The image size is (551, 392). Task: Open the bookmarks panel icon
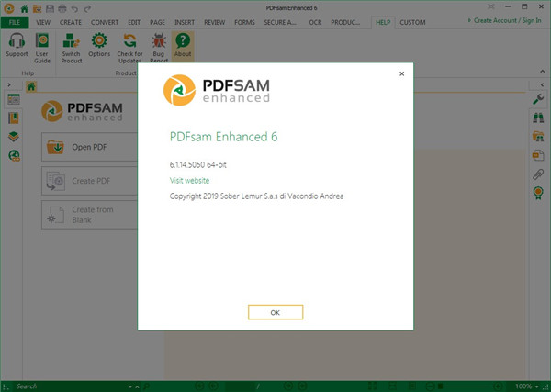tap(14, 118)
